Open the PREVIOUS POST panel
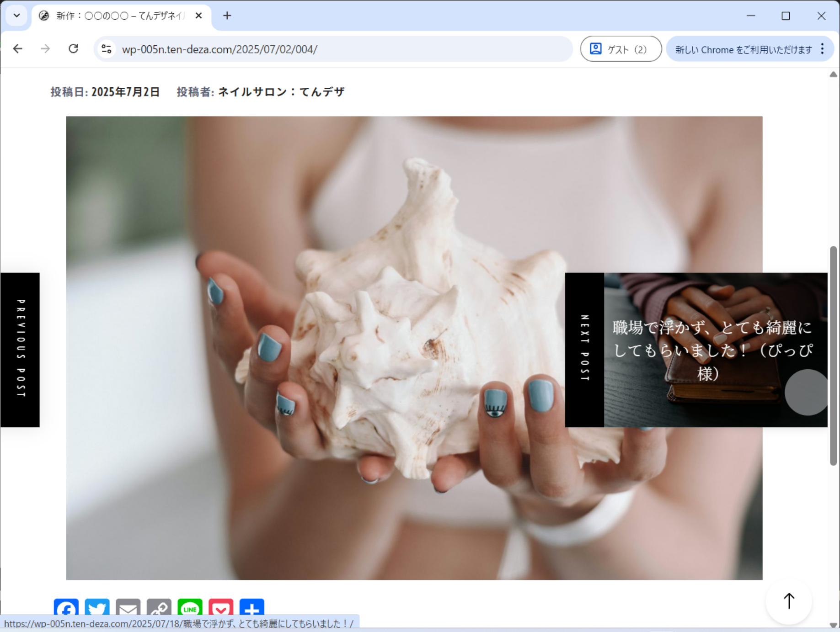840x632 pixels. pyautogui.click(x=20, y=350)
